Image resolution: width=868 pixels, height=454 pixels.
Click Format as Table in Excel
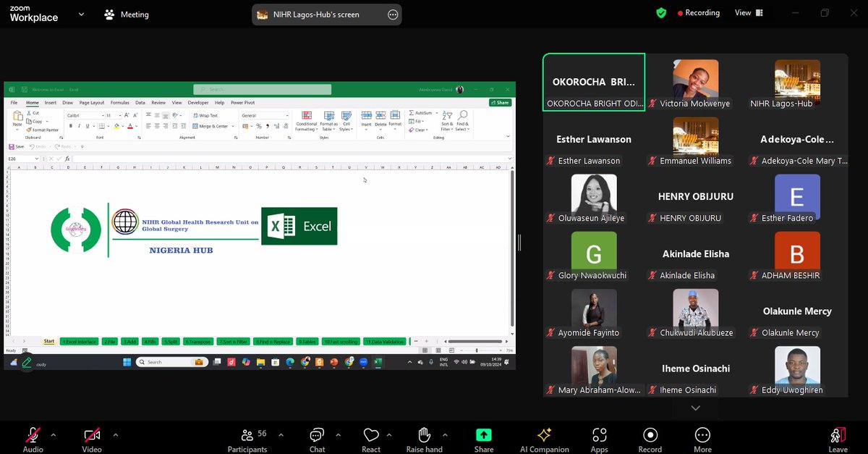coord(329,120)
